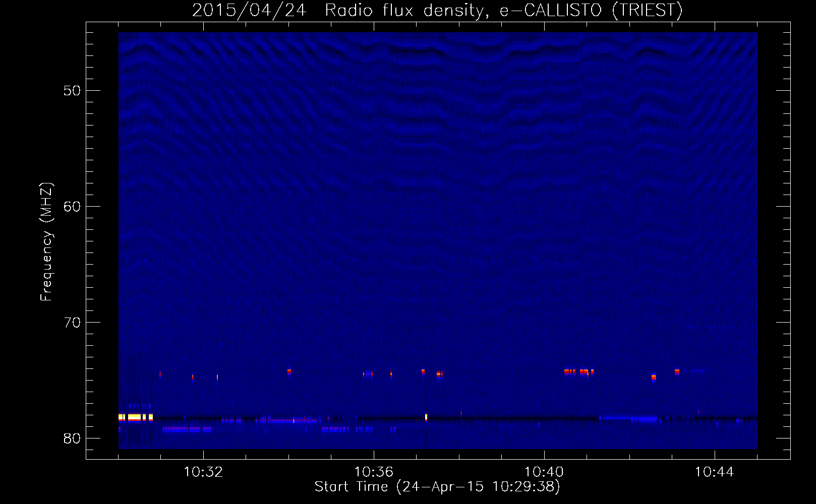Image resolution: width=816 pixels, height=504 pixels.
Task: Click the time tick label "10:36"
Action: point(374,472)
